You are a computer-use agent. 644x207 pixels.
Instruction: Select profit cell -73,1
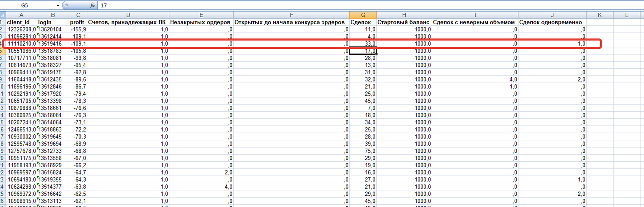(x=78, y=122)
